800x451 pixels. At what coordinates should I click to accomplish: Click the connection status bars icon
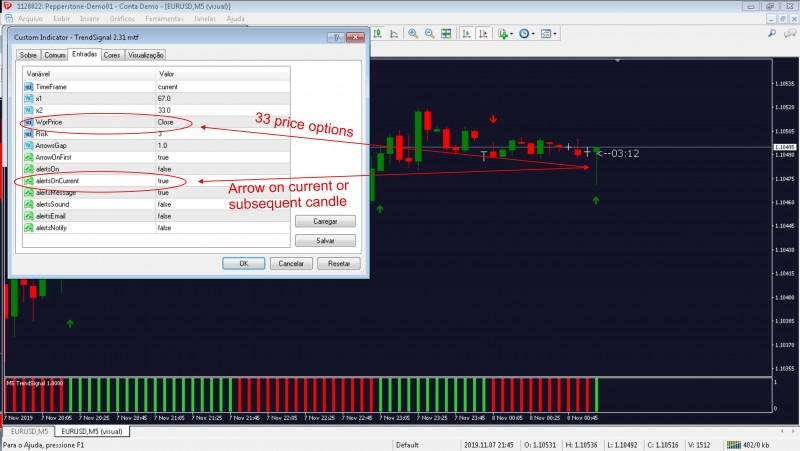pyautogui.click(x=733, y=445)
